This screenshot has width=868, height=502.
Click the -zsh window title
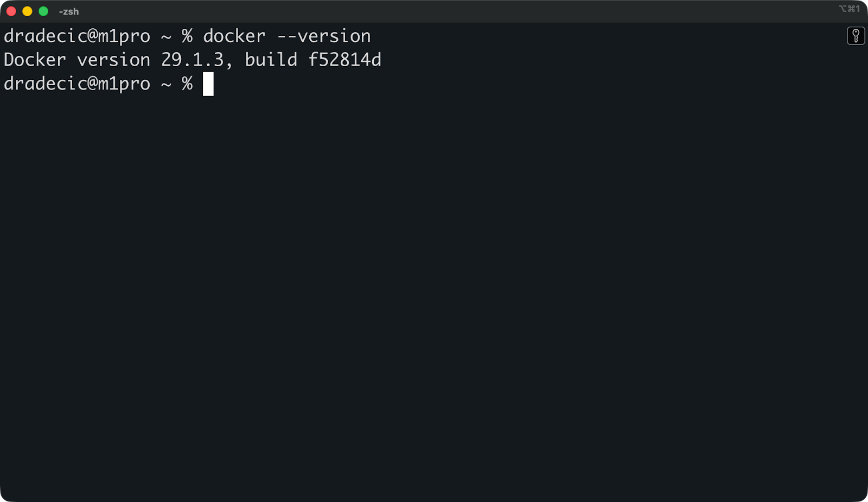pyautogui.click(x=69, y=11)
